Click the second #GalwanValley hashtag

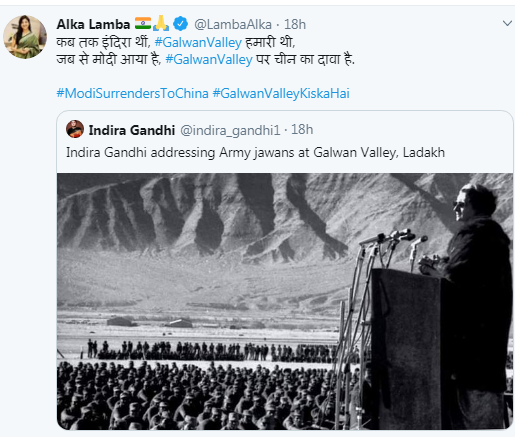pyautogui.click(x=209, y=60)
